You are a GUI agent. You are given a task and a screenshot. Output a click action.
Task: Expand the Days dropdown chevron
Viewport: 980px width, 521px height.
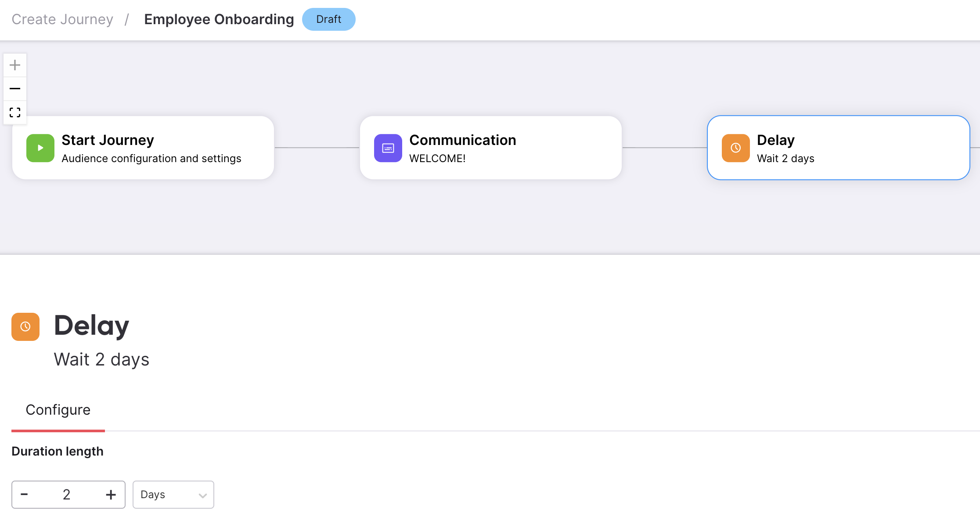[x=203, y=496]
